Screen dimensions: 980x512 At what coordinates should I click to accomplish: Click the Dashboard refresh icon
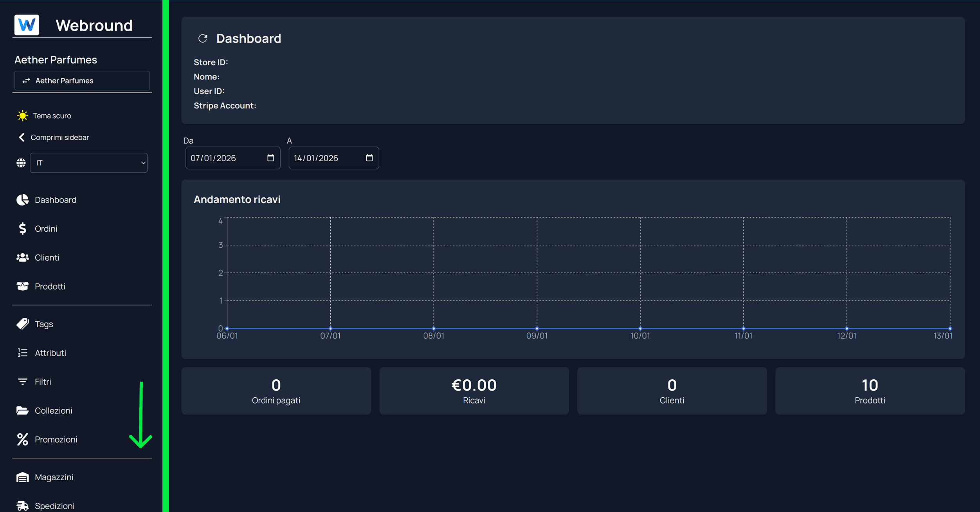click(x=203, y=38)
